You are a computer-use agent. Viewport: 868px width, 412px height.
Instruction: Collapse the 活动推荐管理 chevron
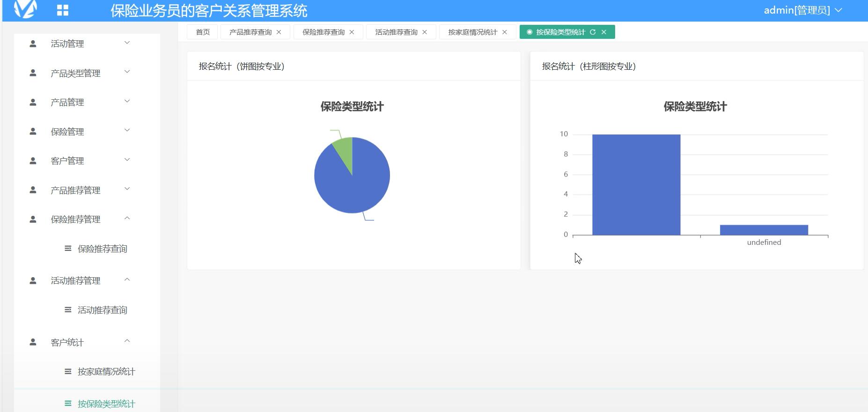click(x=127, y=280)
